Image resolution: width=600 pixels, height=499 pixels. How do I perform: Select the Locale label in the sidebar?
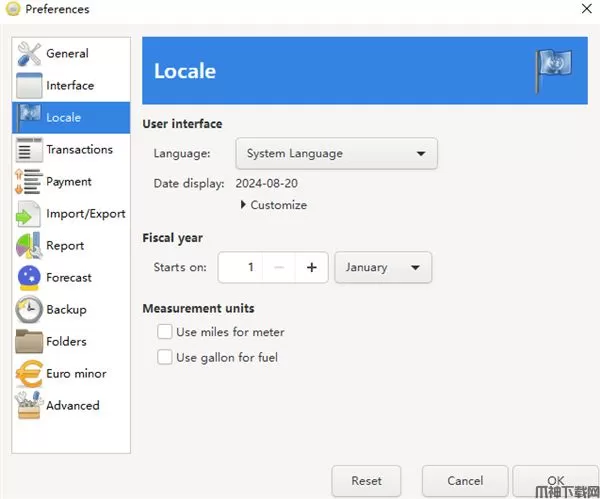tap(64, 117)
